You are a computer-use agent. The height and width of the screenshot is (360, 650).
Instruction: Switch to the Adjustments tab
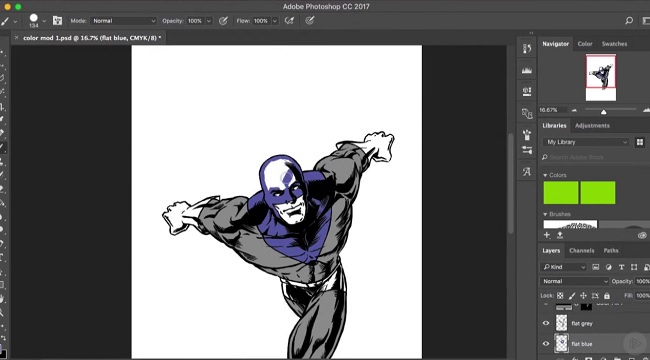pyautogui.click(x=592, y=125)
